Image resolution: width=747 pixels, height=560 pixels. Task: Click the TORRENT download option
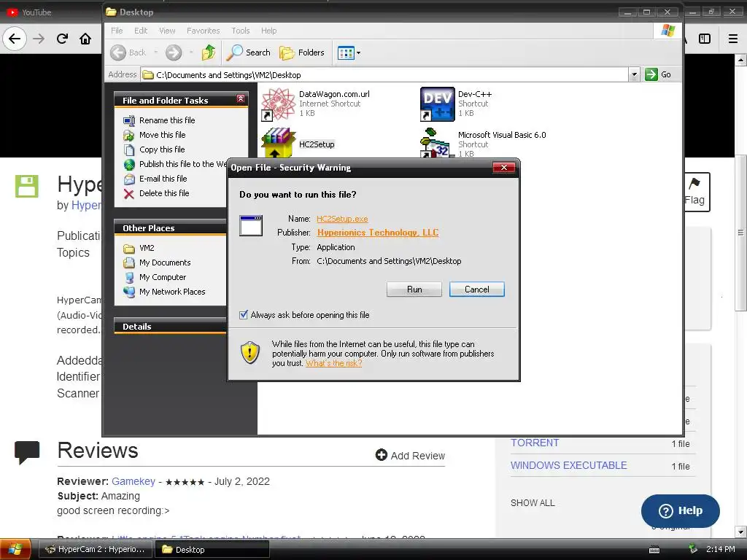point(535,443)
